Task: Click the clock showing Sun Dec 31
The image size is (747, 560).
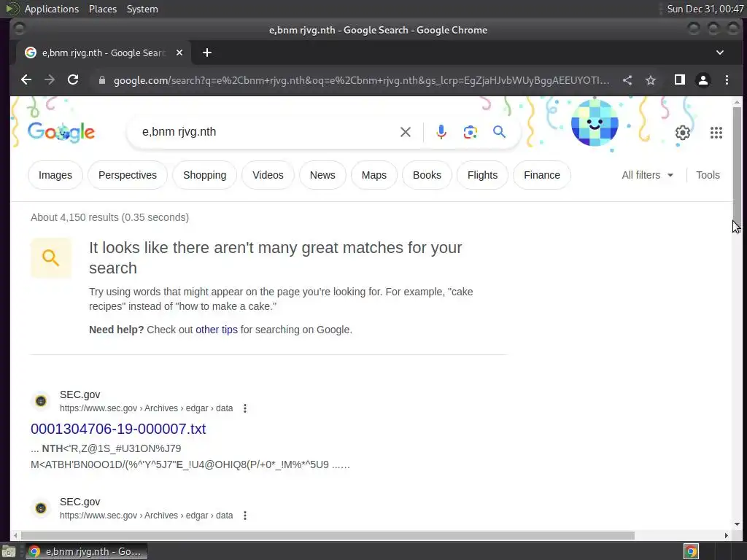Action: [705, 9]
